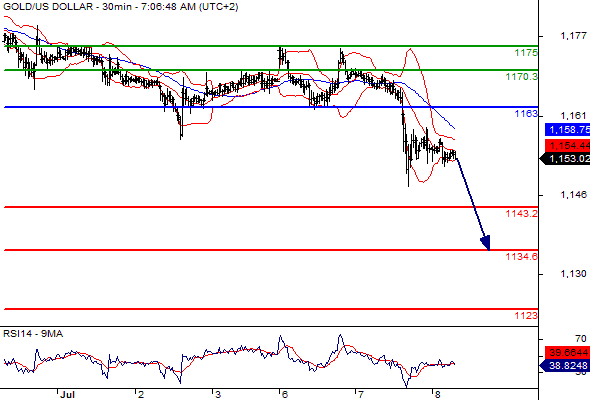Click the date axis label 6

[284, 395]
